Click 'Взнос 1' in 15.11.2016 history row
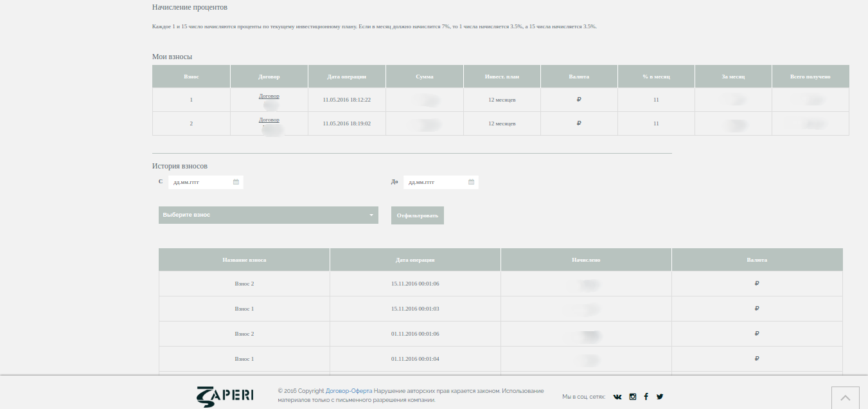The width and height of the screenshot is (868, 409). click(x=244, y=309)
